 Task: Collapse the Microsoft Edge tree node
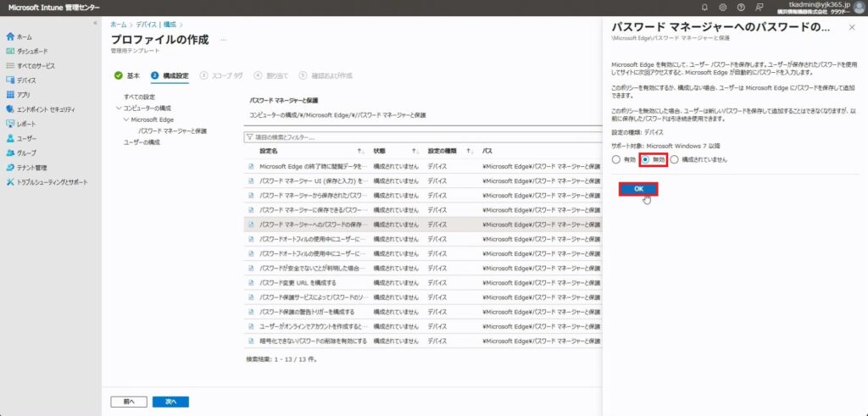[x=126, y=119]
